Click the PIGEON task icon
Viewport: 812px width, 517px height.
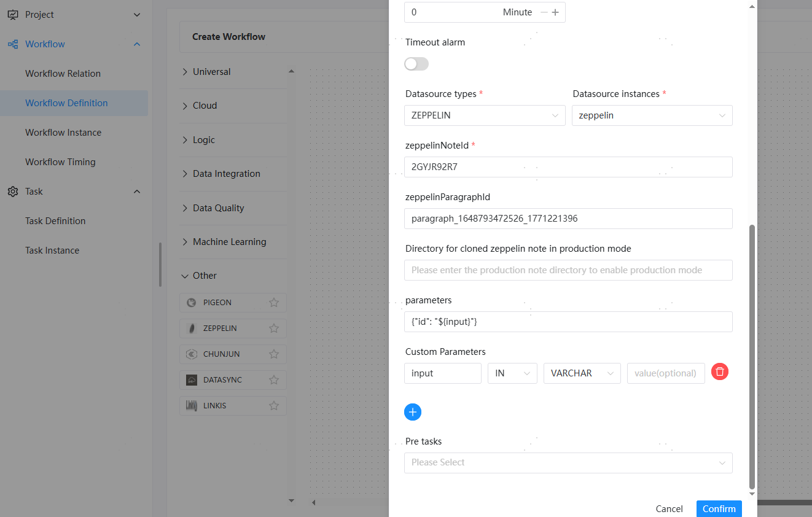click(192, 303)
